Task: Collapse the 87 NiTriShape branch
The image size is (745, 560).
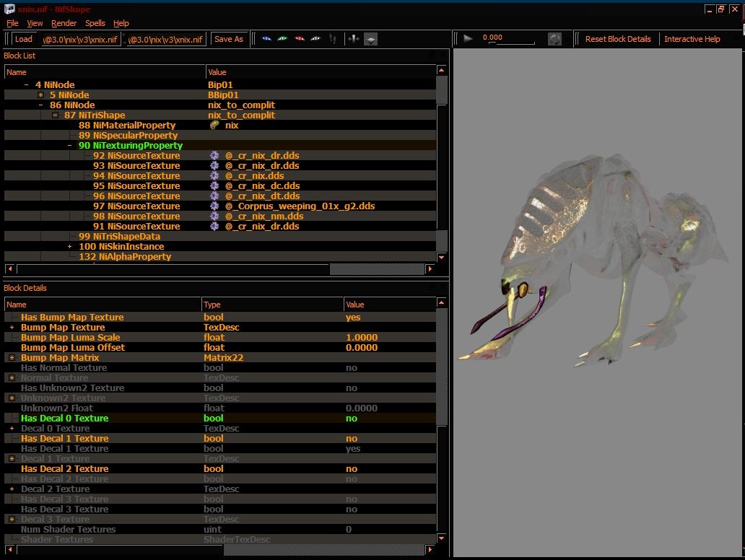Action: click(55, 115)
